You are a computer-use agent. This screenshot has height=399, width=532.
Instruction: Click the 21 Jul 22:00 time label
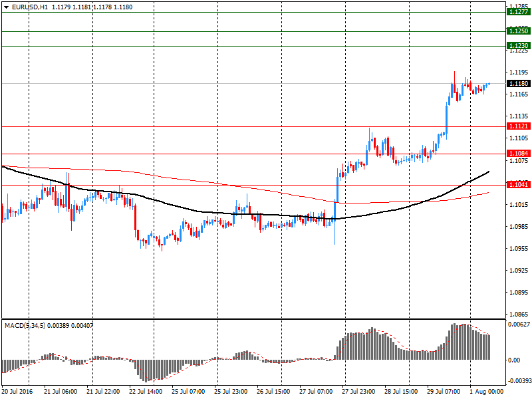click(103, 392)
